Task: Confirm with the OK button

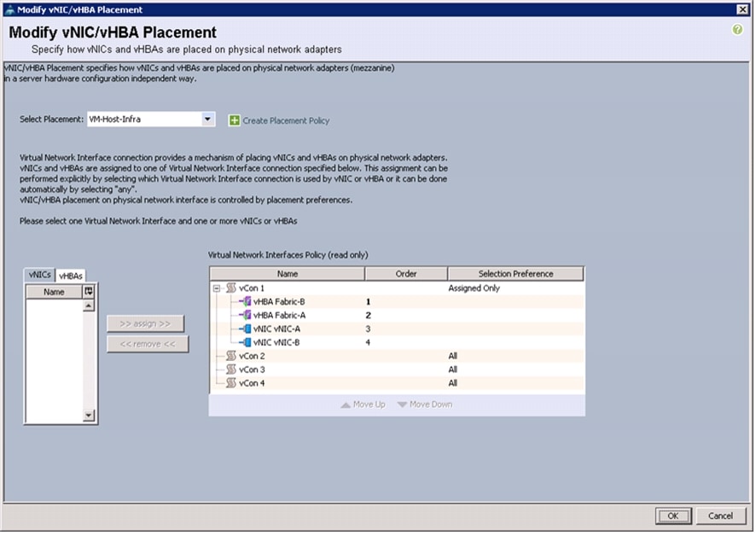Action: (x=673, y=515)
